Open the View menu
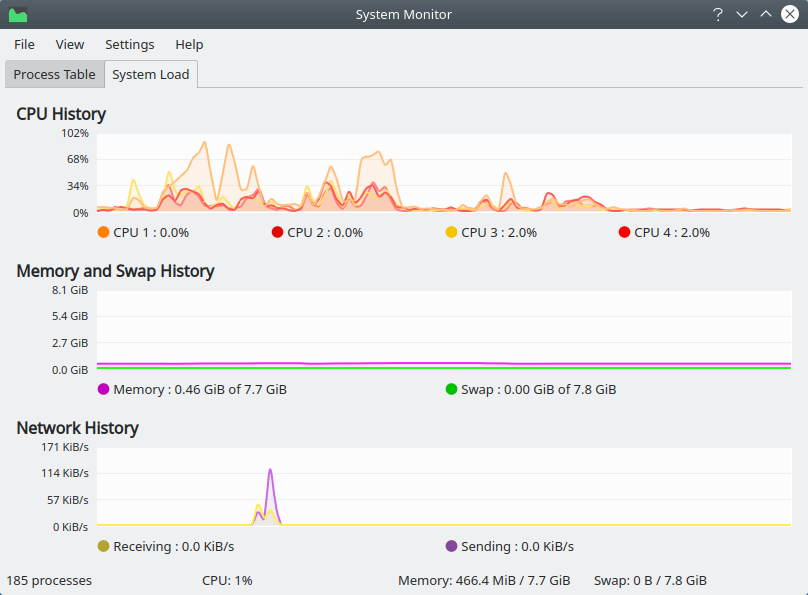The image size is (808, 595). pos(70,44)
